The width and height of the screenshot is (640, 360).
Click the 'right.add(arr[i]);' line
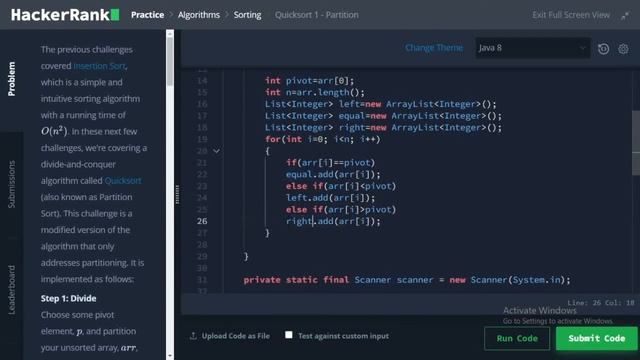coord(333,222)
